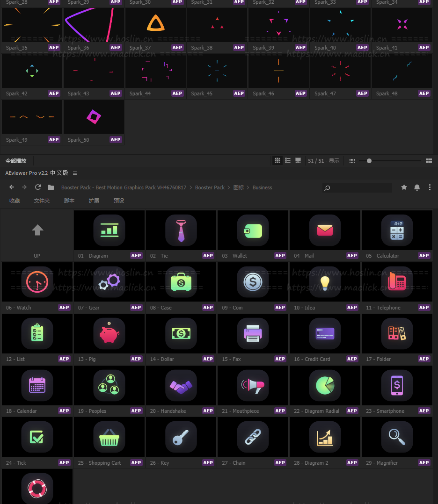The image size is (438, 504).
Task: Click the star favorites icon
Action: (x=404, y=187)
